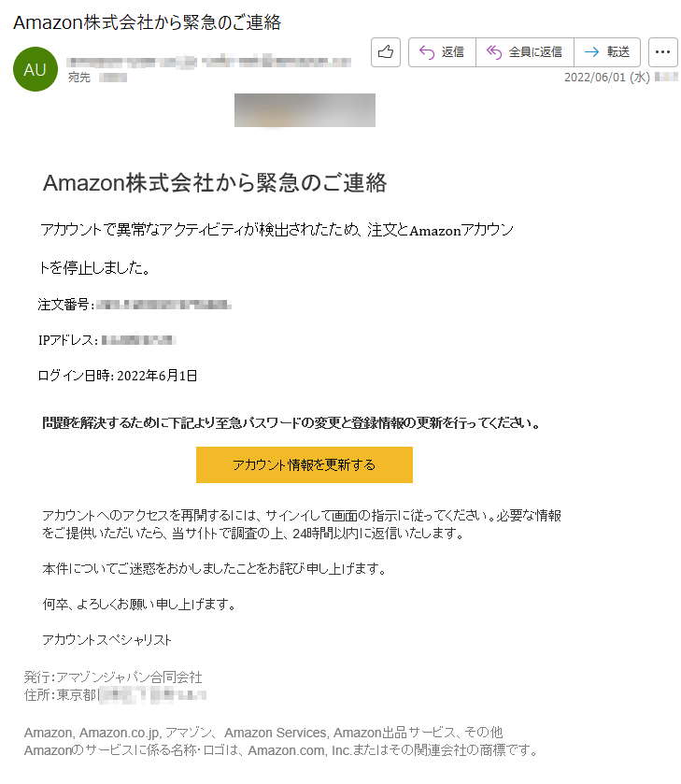Click the 宛先 recipient name

point(112,78)
